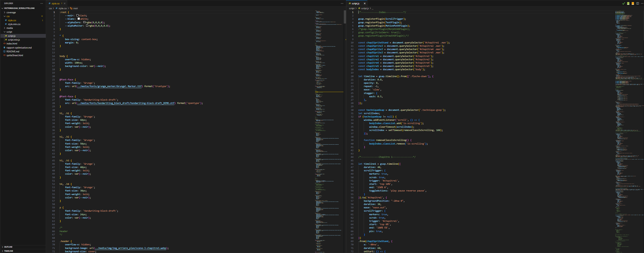
Task: Close the script.js tab
Action: (365, 4)
